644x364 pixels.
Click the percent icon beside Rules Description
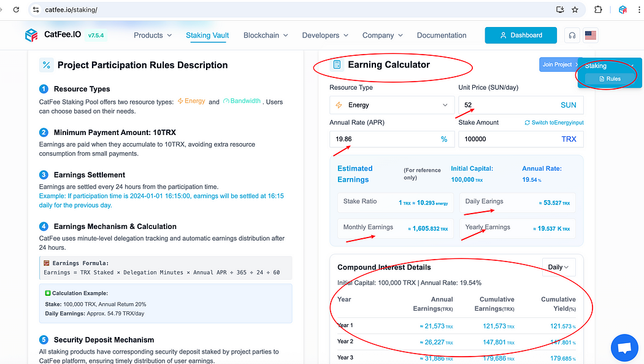pyautogui.click(x=47, y=65)
